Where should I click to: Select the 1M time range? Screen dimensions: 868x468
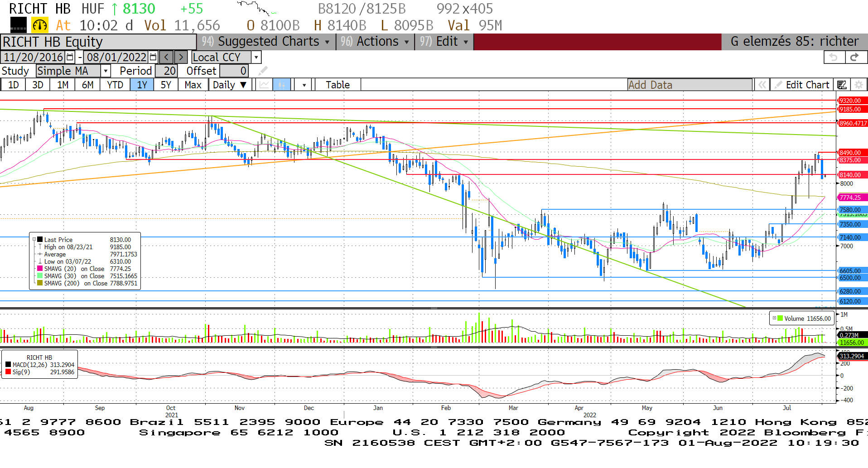63,85
